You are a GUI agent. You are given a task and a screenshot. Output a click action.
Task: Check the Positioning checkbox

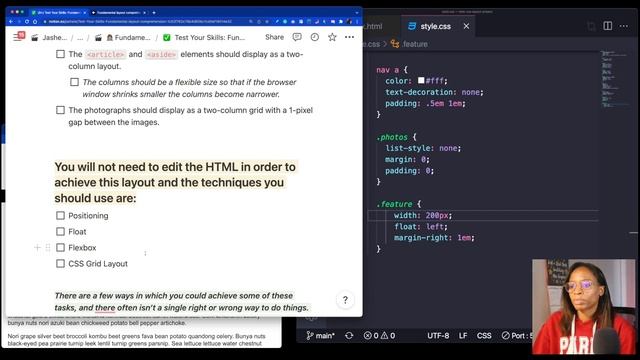[x=60, y=216]
